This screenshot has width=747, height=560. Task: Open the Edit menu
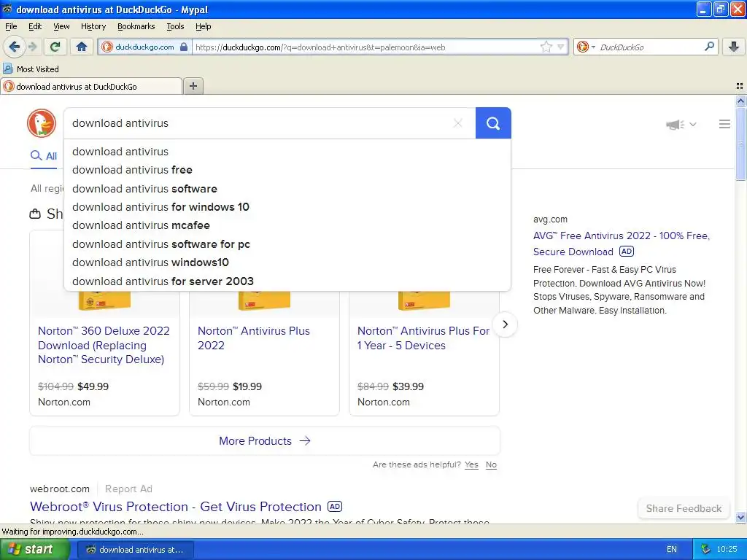coord(35,27)
